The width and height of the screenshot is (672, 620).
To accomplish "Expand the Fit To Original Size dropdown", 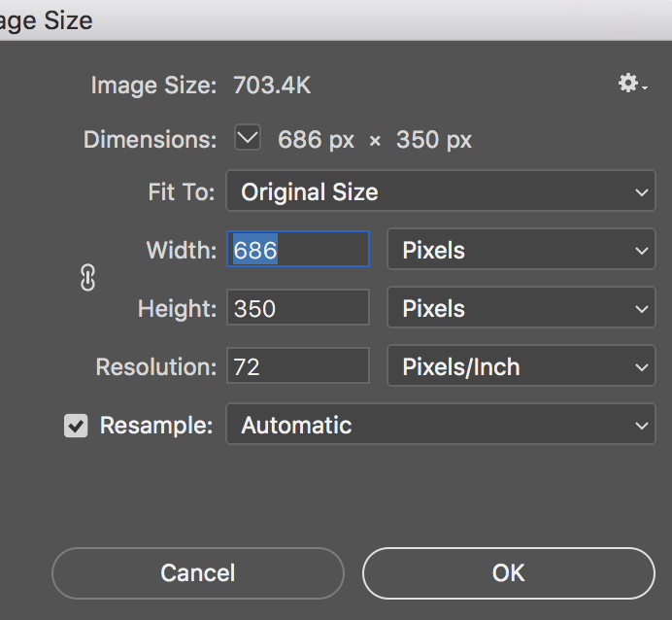I will point(441,192).
